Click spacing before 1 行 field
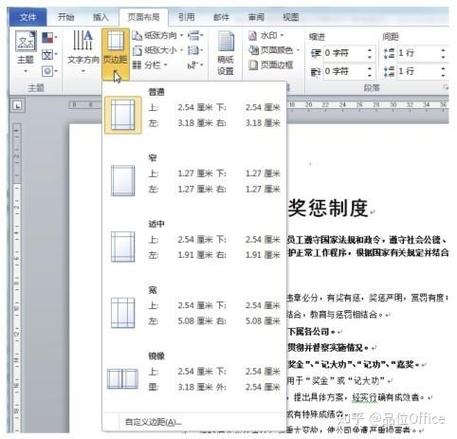 pyautogui.click(x=418, y=53)
